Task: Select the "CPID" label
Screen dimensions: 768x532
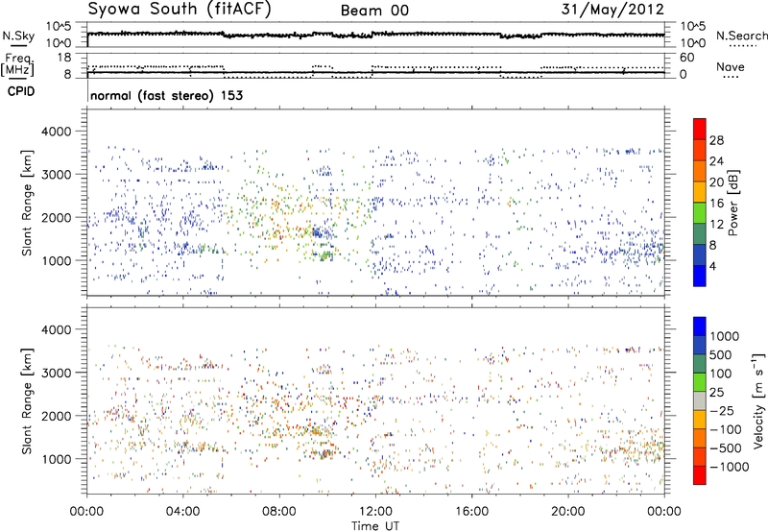Action: [21, 91]
